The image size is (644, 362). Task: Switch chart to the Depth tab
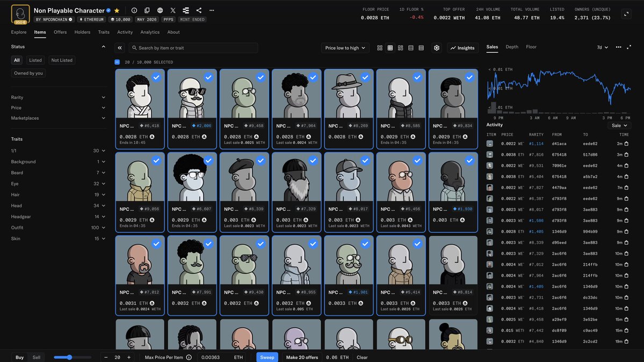[512, 47]
